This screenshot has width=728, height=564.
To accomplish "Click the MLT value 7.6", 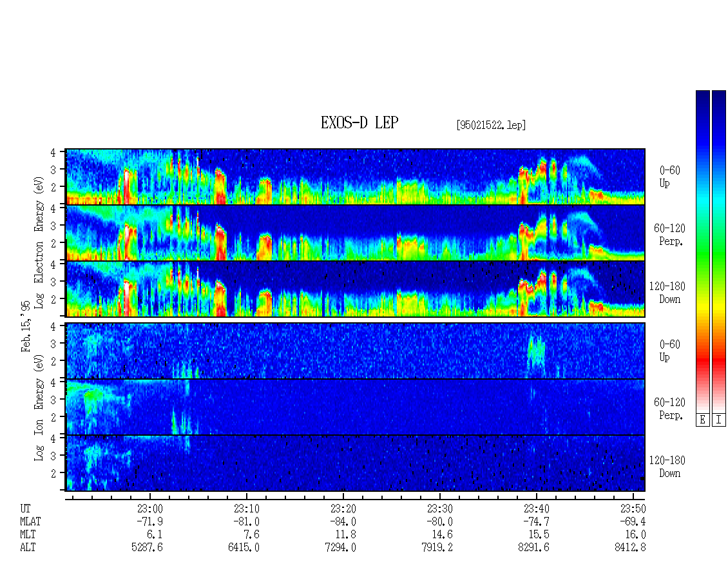I will (x=252, y=535).
